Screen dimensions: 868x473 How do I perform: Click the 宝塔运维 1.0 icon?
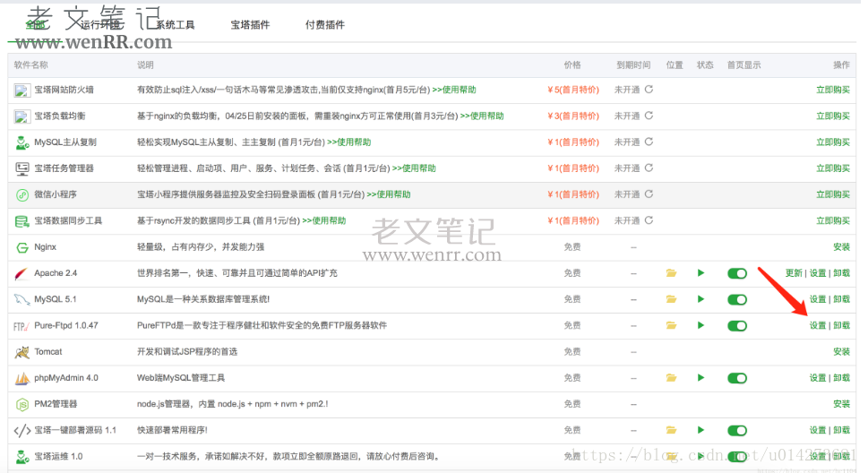click(22, 457)
